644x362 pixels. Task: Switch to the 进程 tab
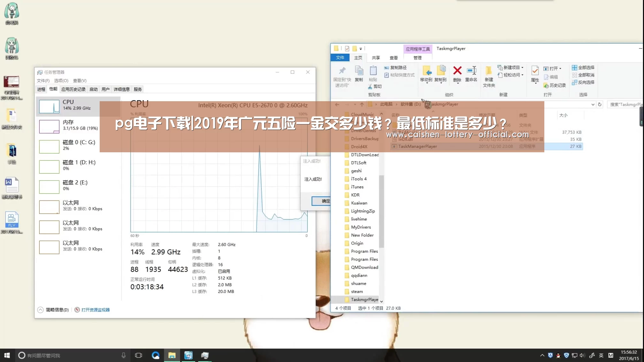(41, 89)
